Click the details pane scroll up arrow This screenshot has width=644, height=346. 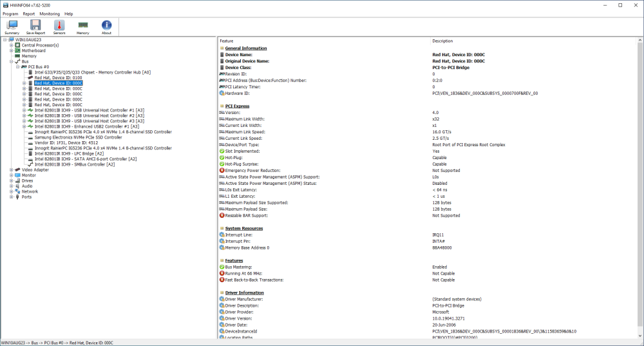640,41
